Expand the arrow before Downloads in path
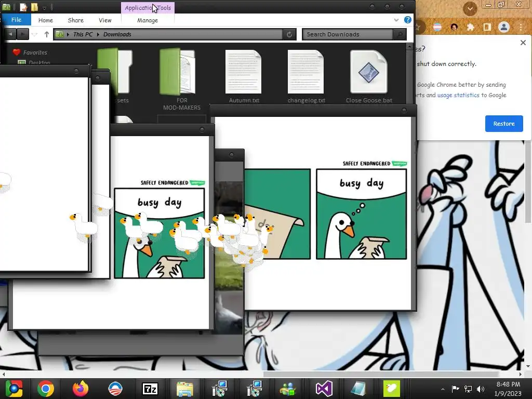 [x=98, y=34]
